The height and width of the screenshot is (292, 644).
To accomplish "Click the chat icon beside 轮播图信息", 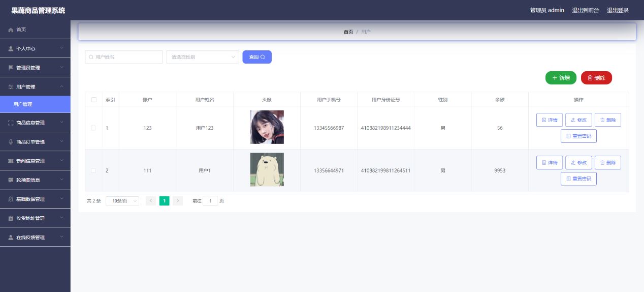I will pyautogui.click(x=11, y=180).
